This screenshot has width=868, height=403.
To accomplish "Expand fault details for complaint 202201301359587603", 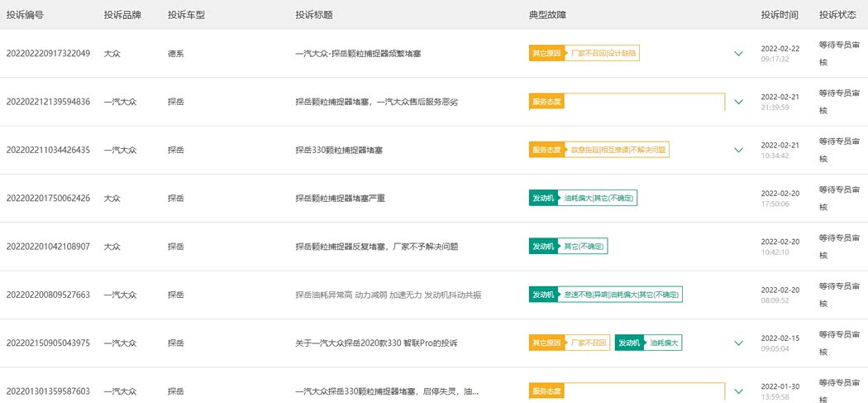I will pyautogui.click(x=738, y=391).
